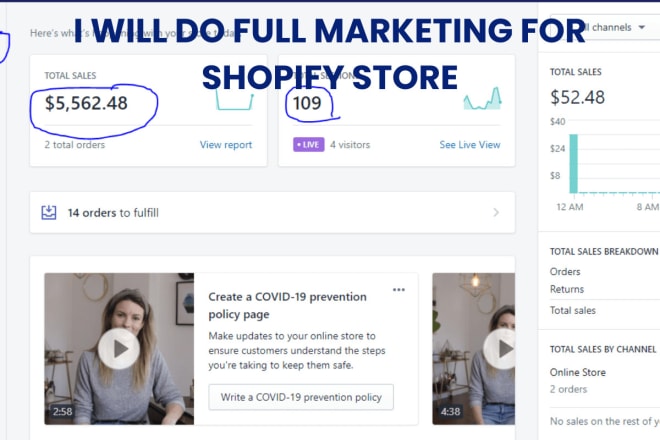Select Orders in total sales breakdown

point(565,272)
